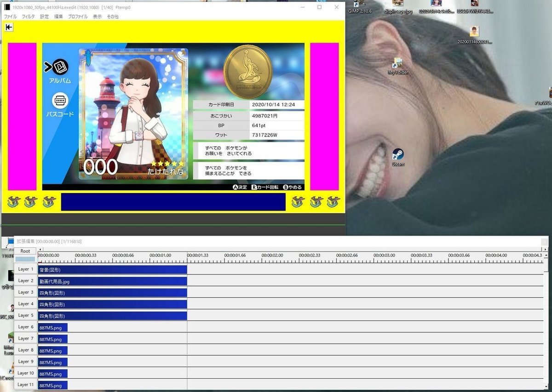
Task: Select the 887MS.png object on Layer 6
Action: [52, 327]
